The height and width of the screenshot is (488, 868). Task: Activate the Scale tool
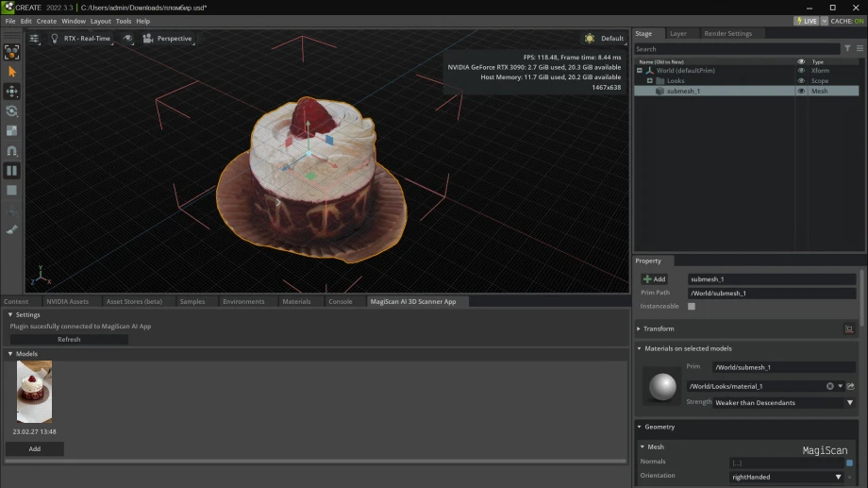click(x=11, y=130)
